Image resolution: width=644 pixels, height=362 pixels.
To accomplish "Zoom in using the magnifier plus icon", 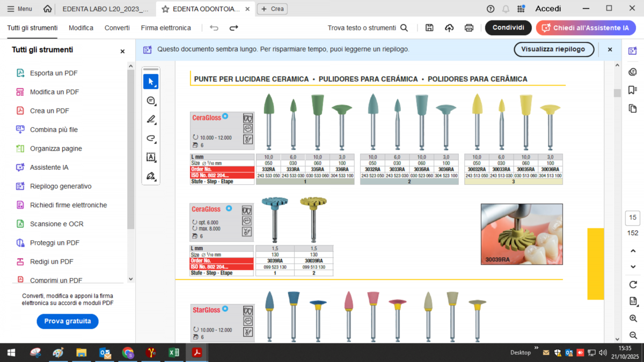I will [633, 318].
